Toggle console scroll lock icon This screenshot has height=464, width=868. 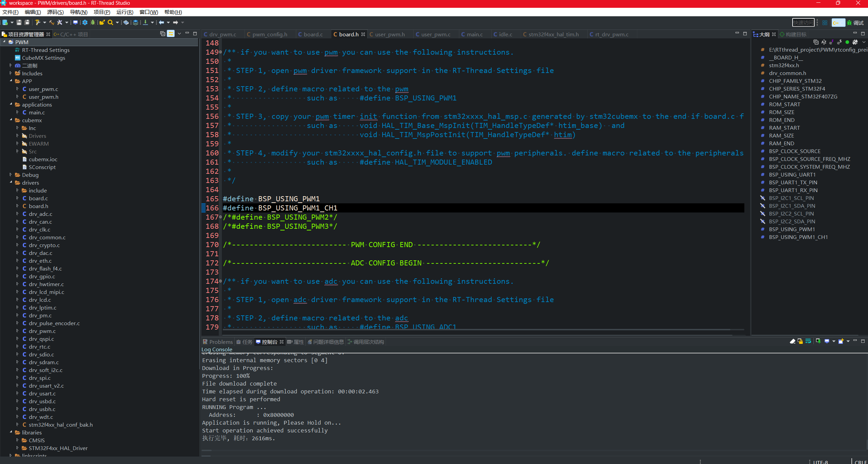pyautogui.click(x=800, y=341)
